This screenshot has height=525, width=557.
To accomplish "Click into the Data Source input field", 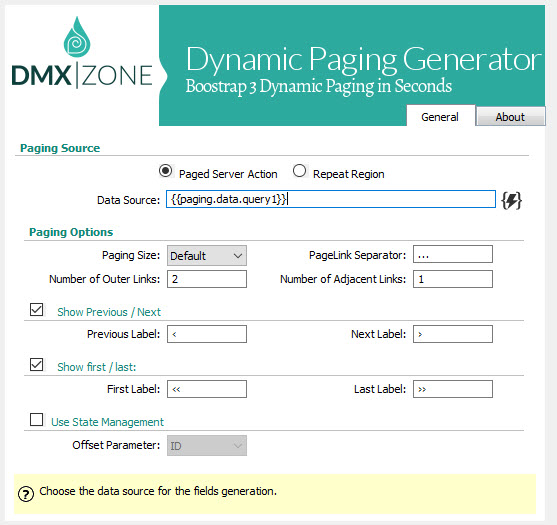I will click(x=331, y=199).
